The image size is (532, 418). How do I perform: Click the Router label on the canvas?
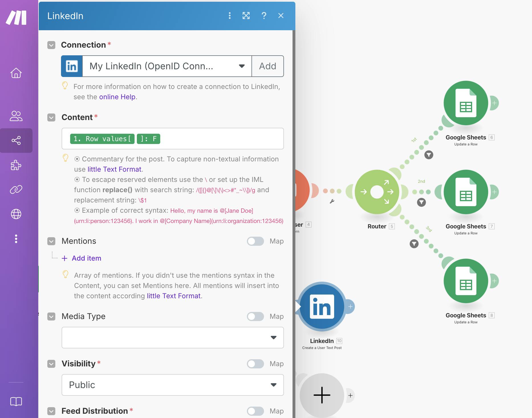pos(377,226)
